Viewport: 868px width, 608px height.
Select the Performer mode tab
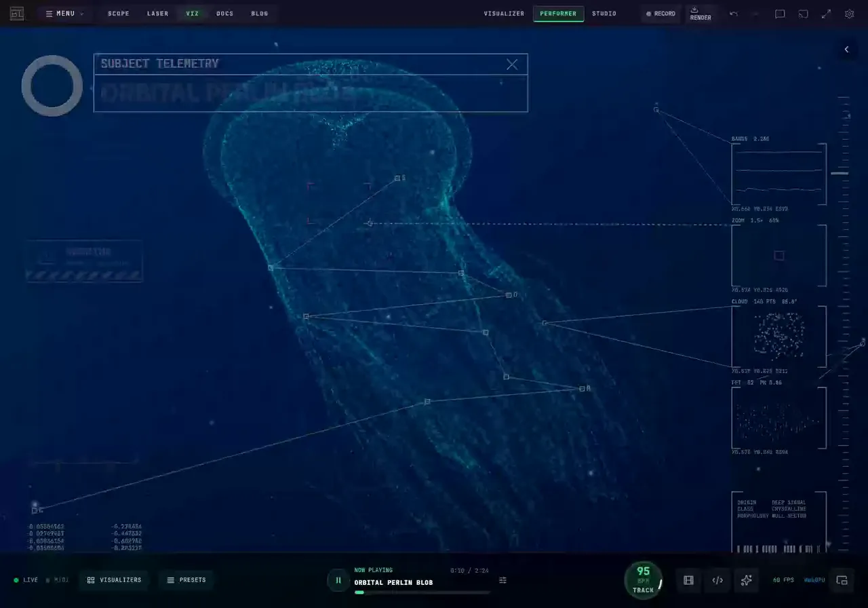(558, 14)
